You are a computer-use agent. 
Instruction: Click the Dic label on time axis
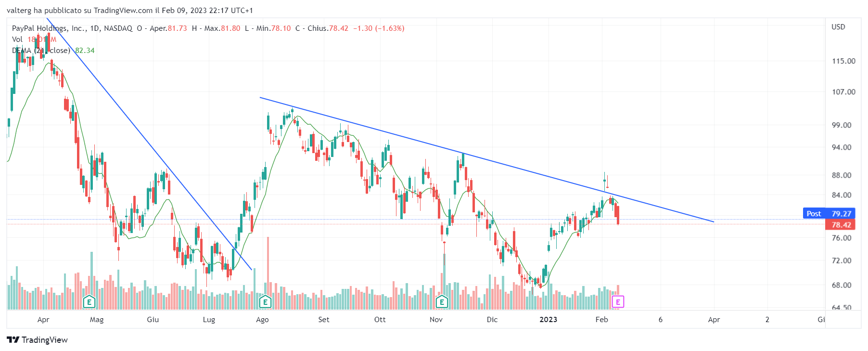click(x=492, y=320)
